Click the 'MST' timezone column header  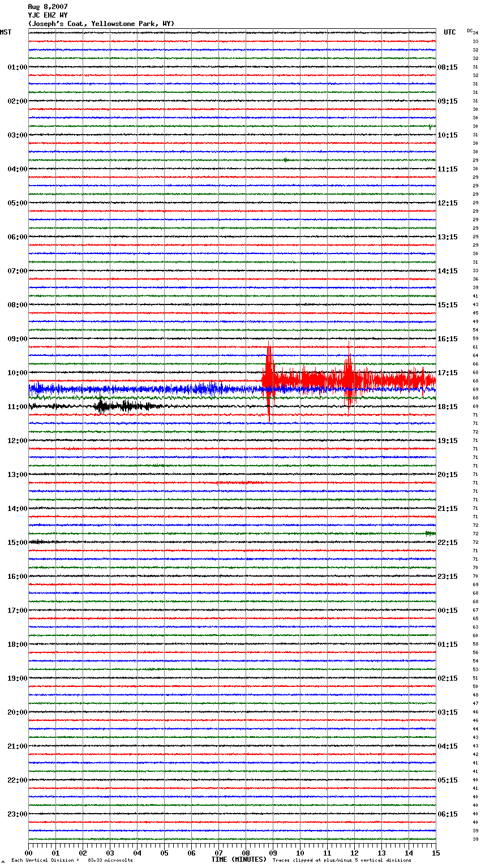[x=6, y=32]
